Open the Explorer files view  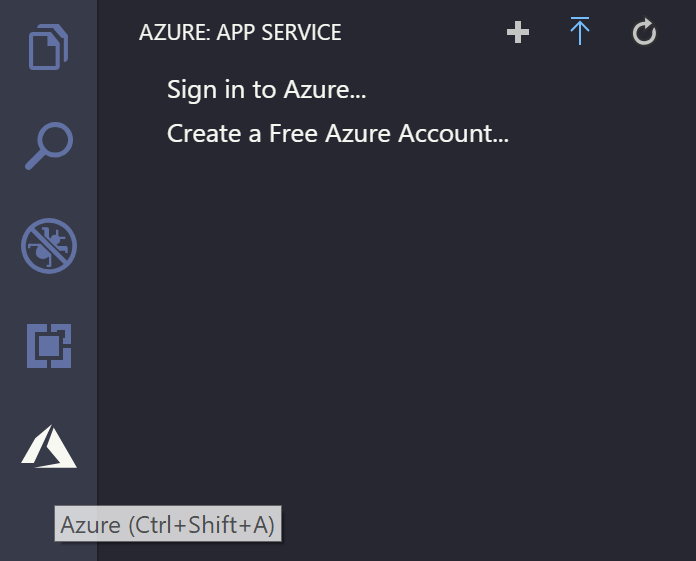tap(48, 47)
